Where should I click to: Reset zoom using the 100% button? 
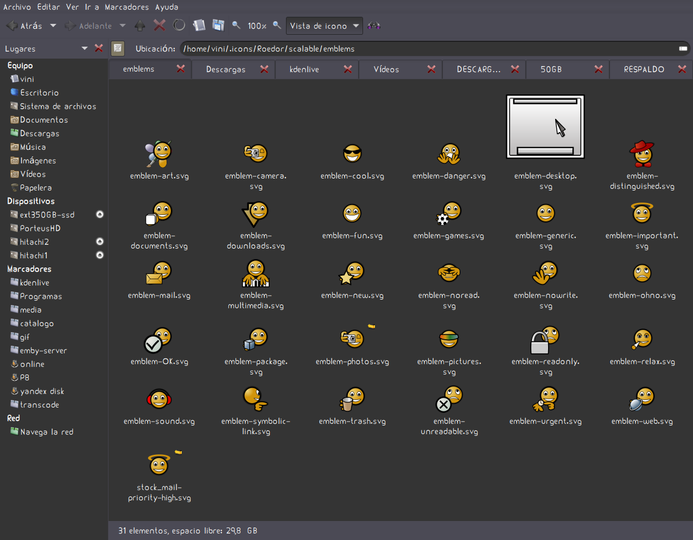pyautogui.click(x=257, y=26)
